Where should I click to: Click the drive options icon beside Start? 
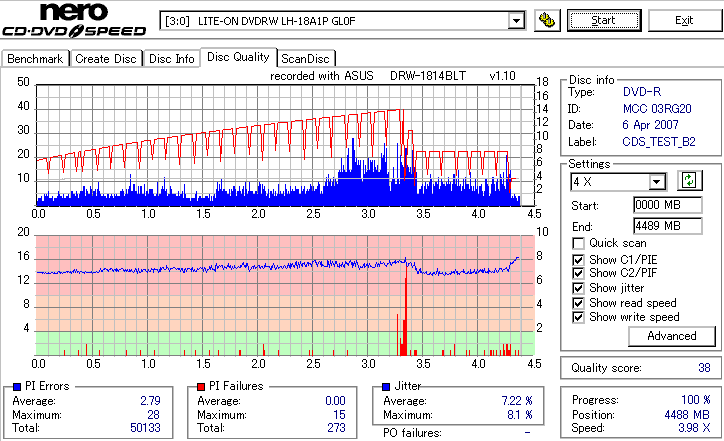coord(547,20)
